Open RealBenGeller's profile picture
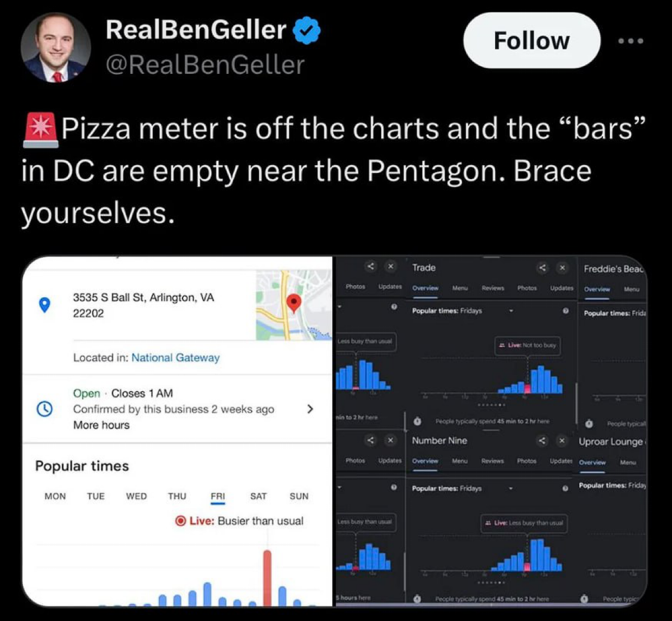 [x=55, y=47]
